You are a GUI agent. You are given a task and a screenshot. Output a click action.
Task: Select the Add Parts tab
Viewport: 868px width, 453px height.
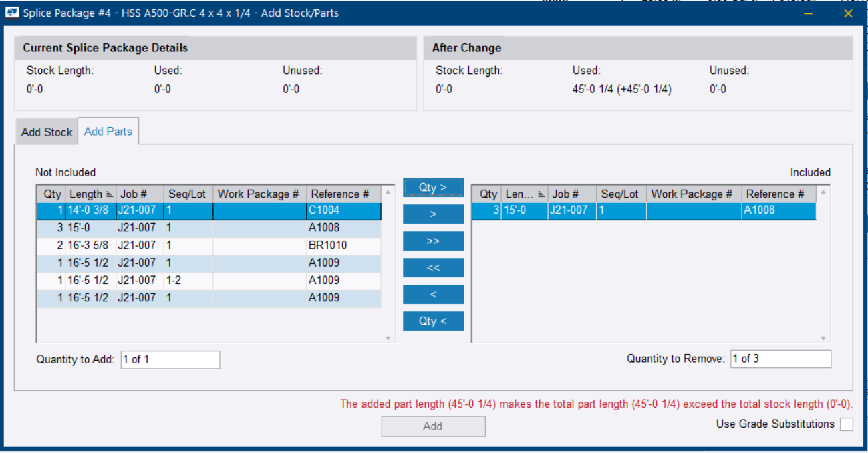[108, 132]
